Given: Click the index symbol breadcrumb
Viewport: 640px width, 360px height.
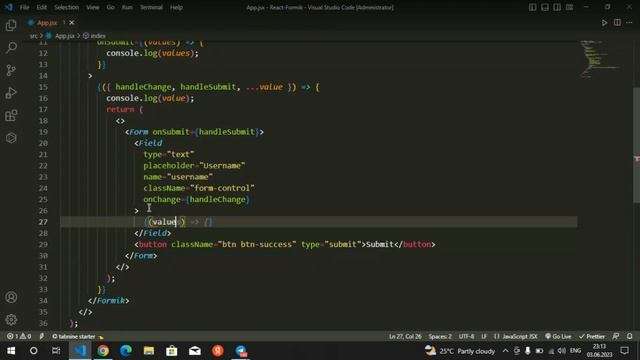Looking at the screenshot, I should click(x=98, y=36).
